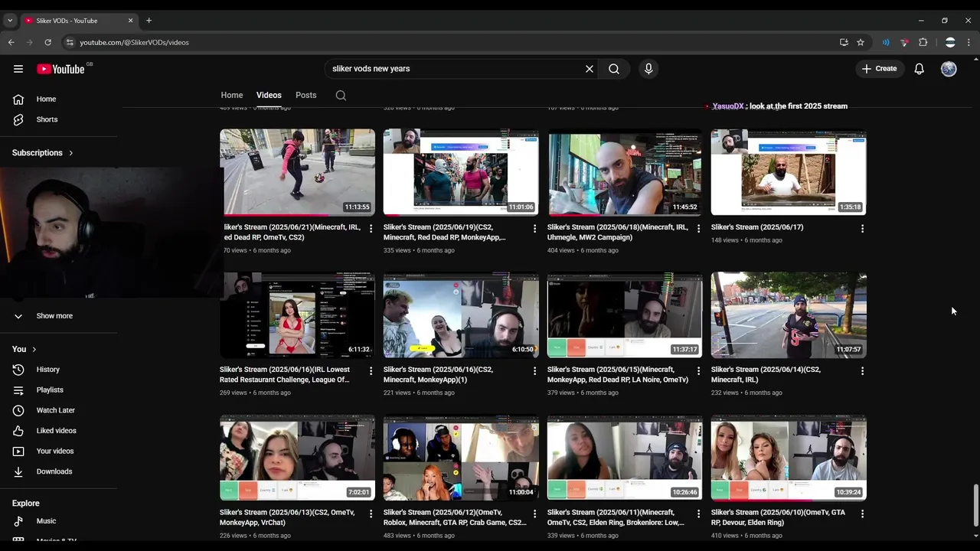The height and width of the screenshot is (551, 980).
Task: Go back with the browser back arrow
Action: (11, 42)
